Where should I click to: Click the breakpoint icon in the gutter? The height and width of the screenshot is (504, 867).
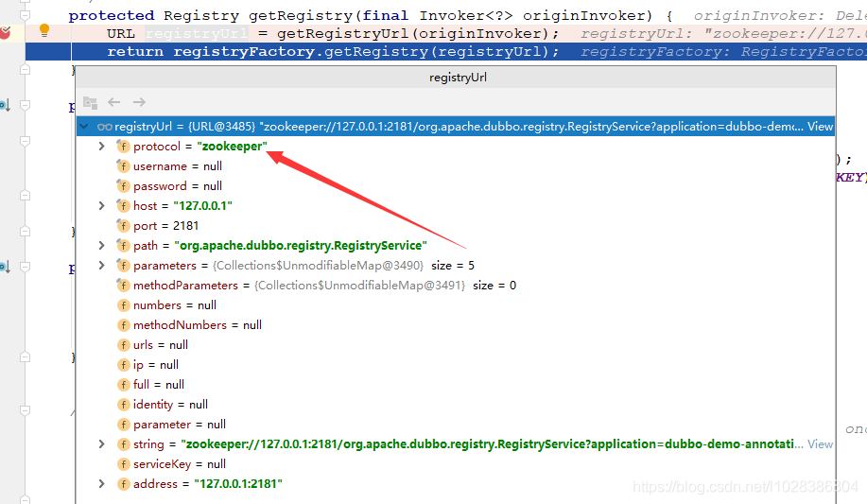(5, 33)
